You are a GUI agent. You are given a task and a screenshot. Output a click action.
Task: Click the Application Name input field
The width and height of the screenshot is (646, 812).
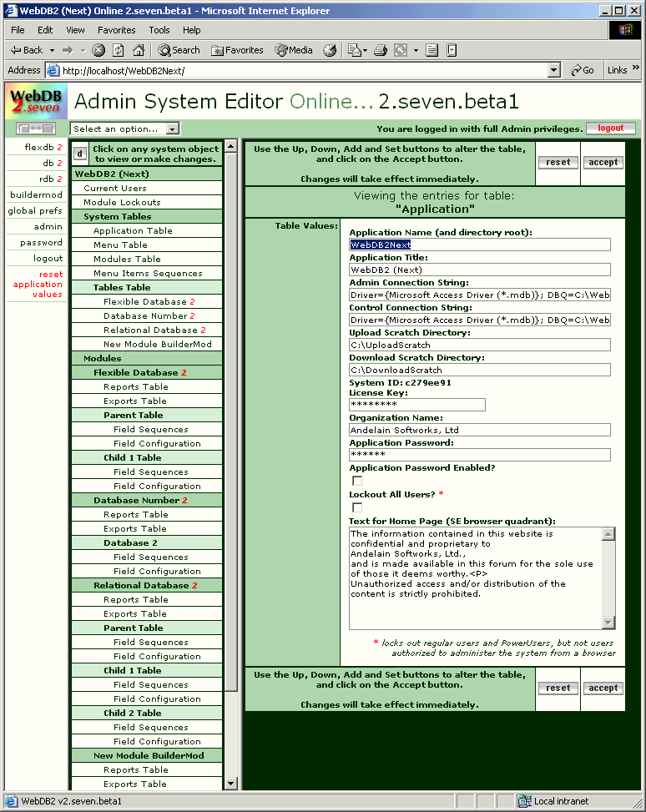480,245
